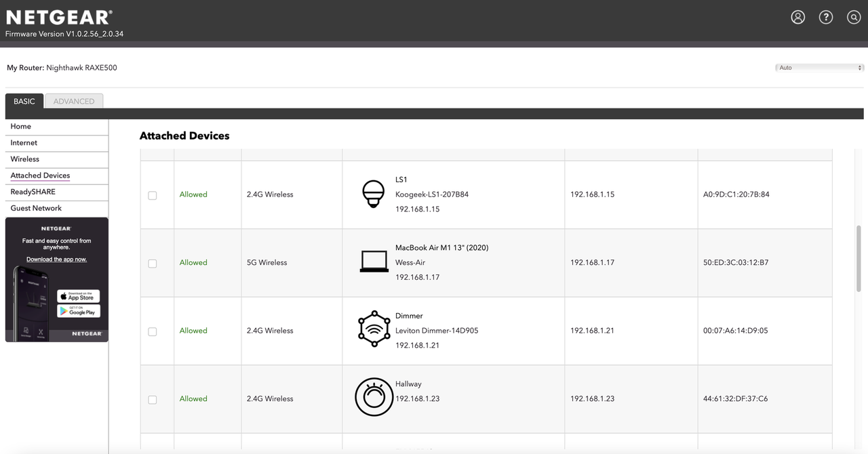Click the App Store download badge
Screen dimensions: 868x454
pos(79,296)
